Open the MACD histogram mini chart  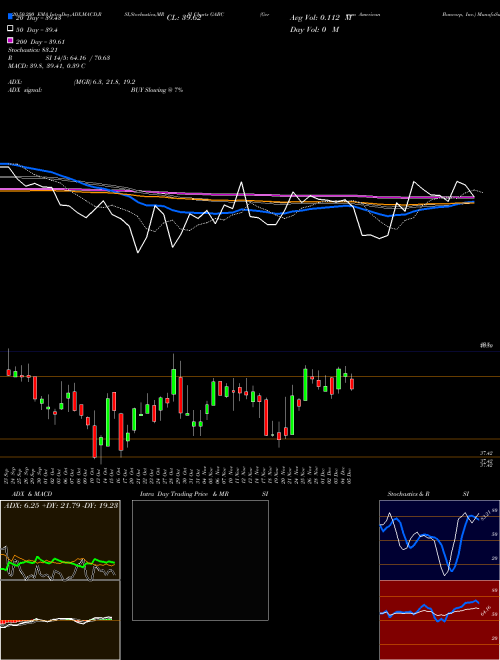coord(60,620)
